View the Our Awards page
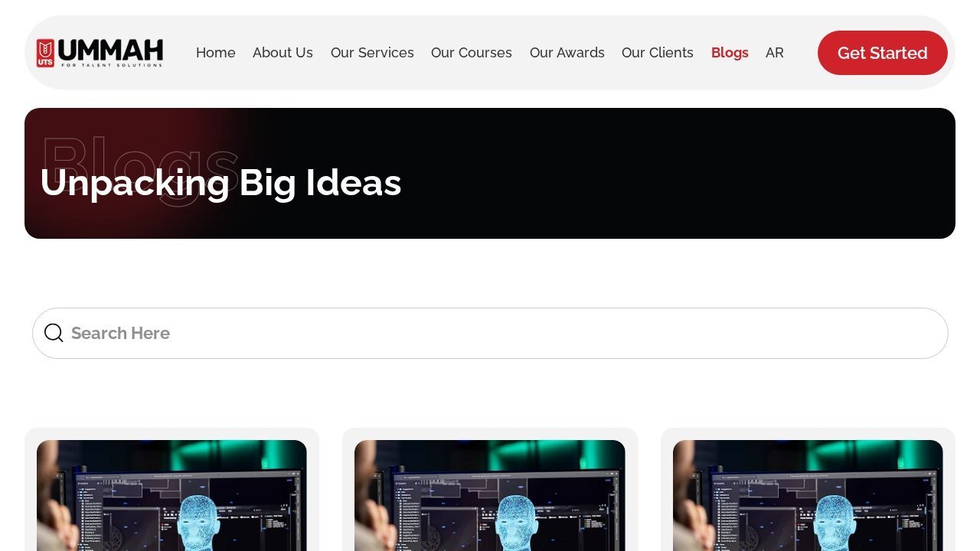980x551 pixels. (567, 53)
